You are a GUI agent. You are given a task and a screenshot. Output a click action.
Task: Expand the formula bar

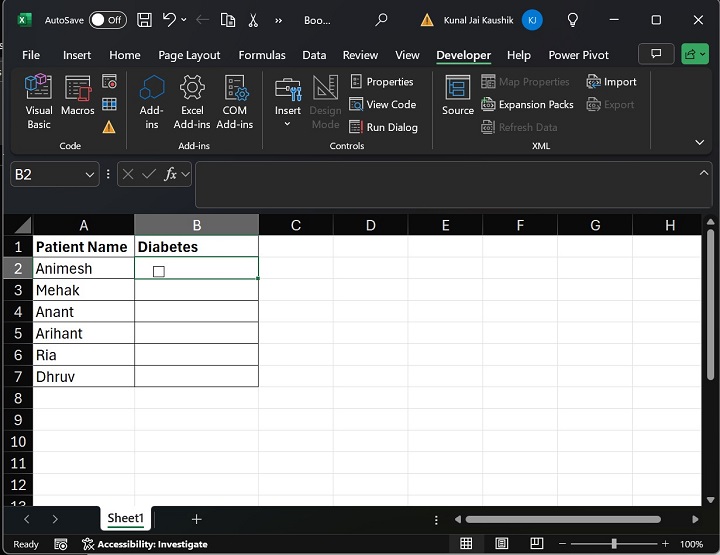point(703,173)
